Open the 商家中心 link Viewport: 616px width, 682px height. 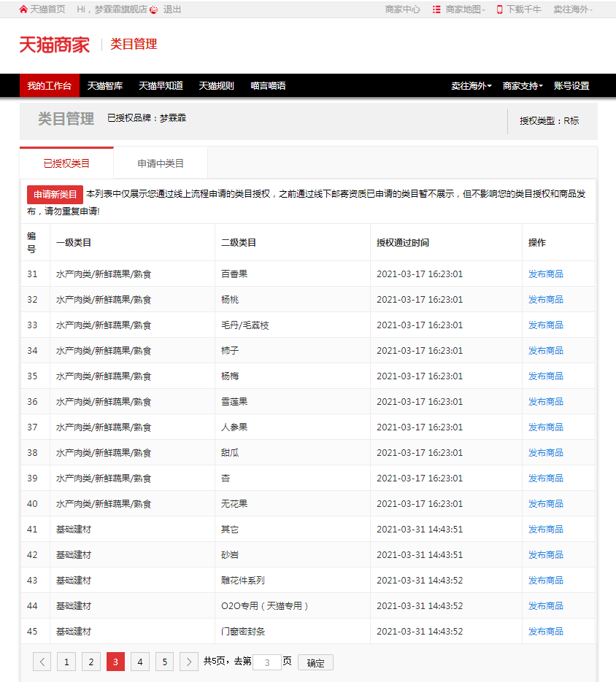[403, 9]
